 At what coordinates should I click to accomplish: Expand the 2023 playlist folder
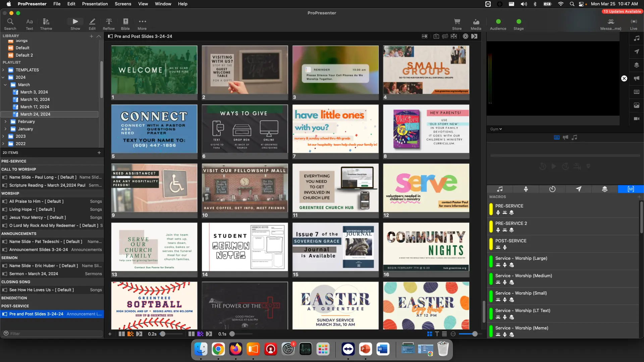click(x=3, y=136)
